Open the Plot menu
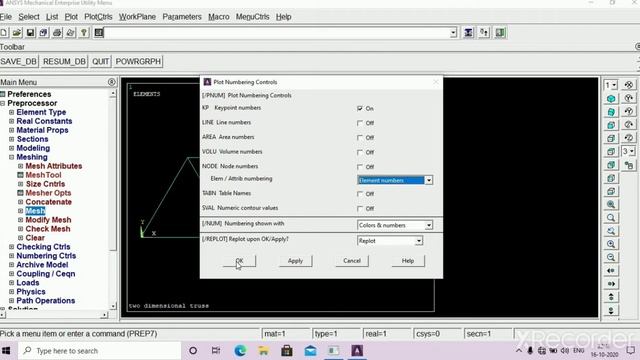The height and width of the screenshot is (360, 640). click(x=71, y=17)
